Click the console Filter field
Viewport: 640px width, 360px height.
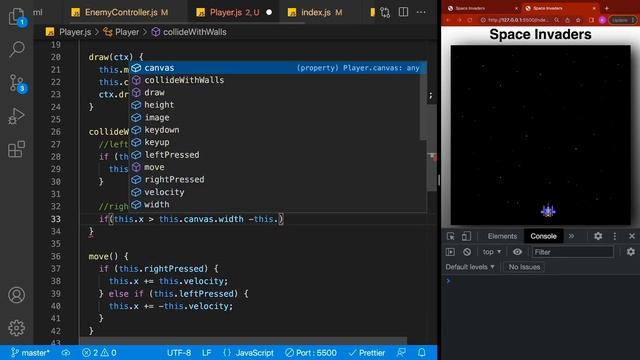(x=572, y=252)
